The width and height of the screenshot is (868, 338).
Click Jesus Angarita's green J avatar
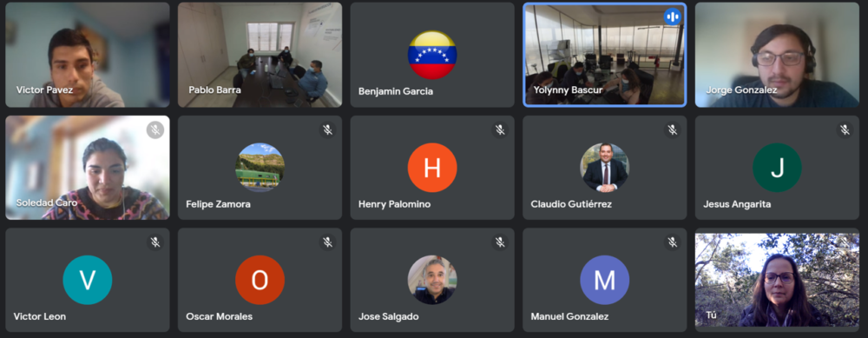(x=777, y=168)
